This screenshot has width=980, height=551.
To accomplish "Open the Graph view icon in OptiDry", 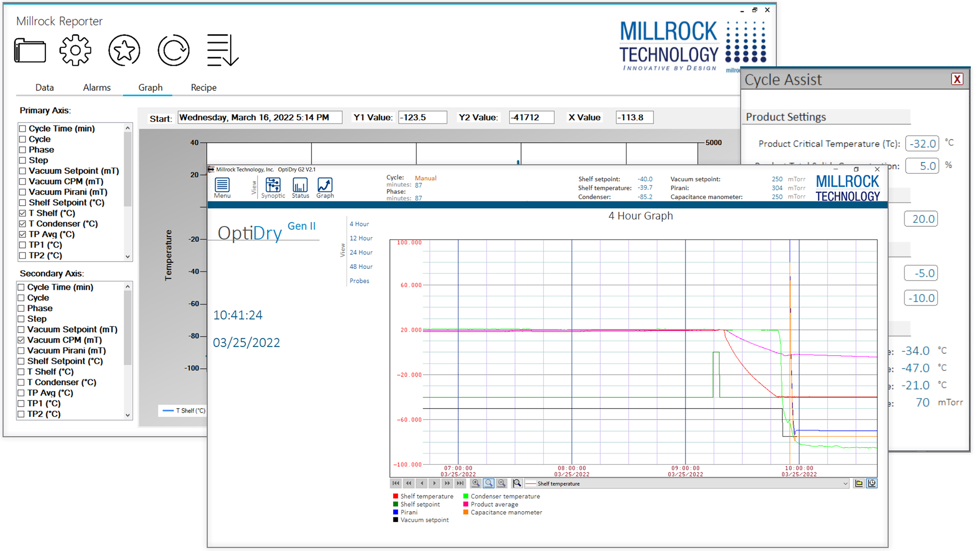I will point(325,188).
